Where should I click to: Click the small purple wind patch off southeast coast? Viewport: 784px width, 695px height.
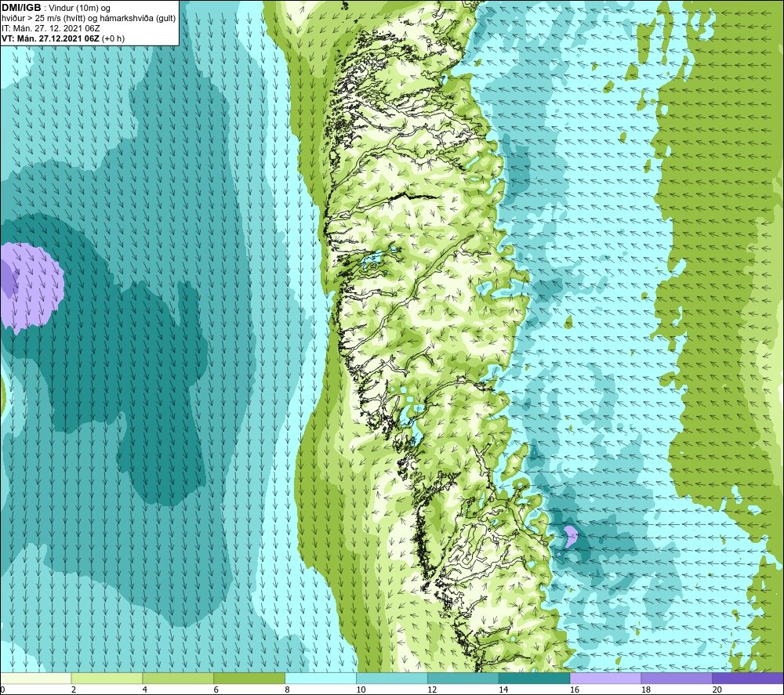(x=570, y=536)
